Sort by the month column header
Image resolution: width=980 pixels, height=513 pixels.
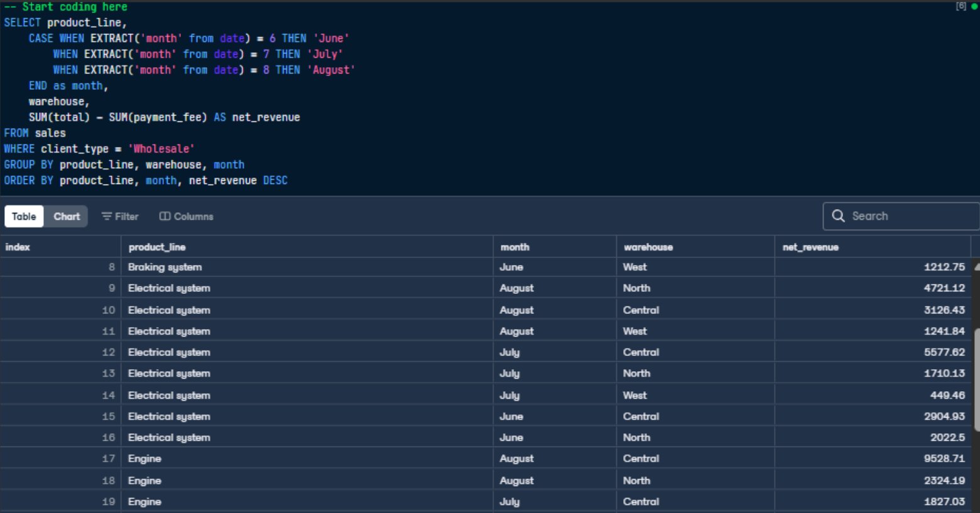tap(514, 247)
